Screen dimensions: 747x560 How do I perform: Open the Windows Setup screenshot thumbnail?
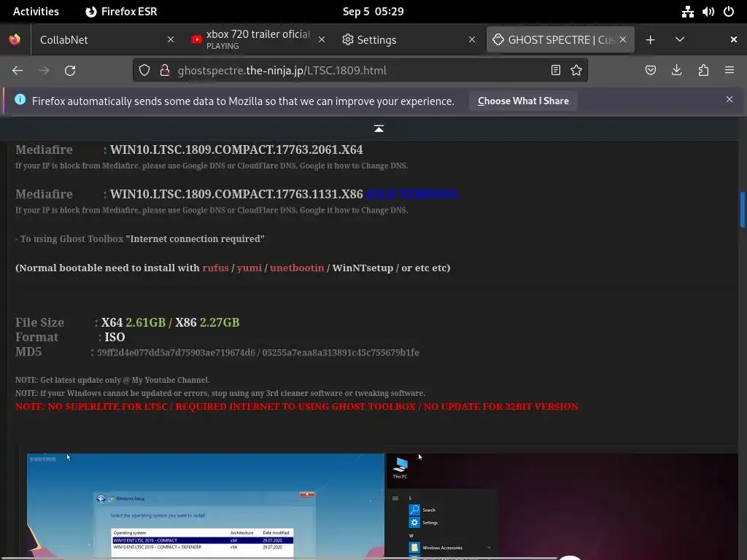click(205, 506)
